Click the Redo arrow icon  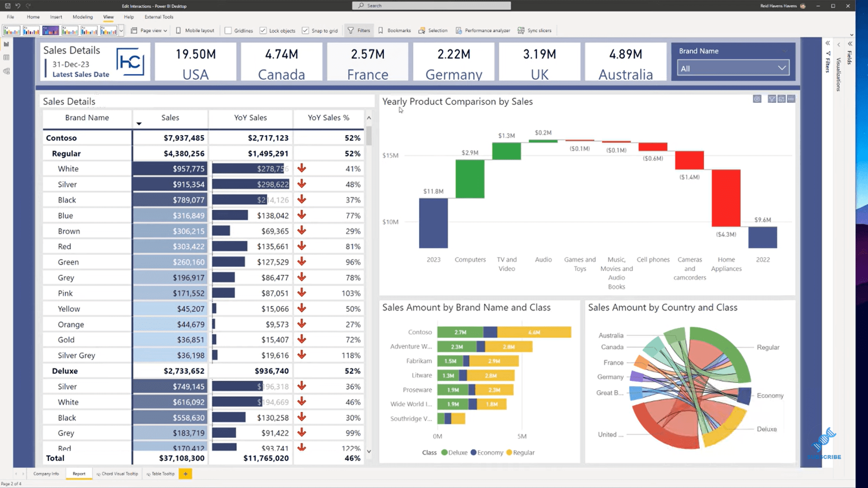tap(28, 6)
